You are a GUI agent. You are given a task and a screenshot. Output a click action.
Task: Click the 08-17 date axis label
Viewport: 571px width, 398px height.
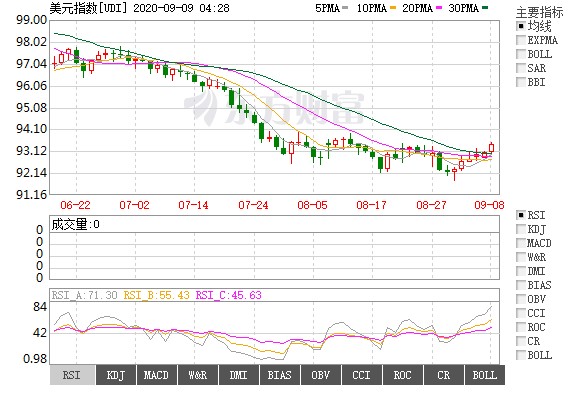pos(371,205)
